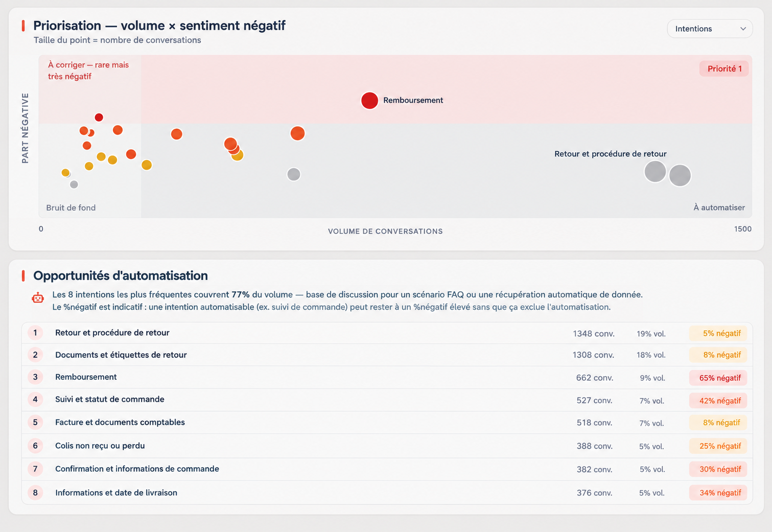The height and width of the screenshot is (532, 772).
Task: Click the 34% négatif badge
Action: coord(718,493)
